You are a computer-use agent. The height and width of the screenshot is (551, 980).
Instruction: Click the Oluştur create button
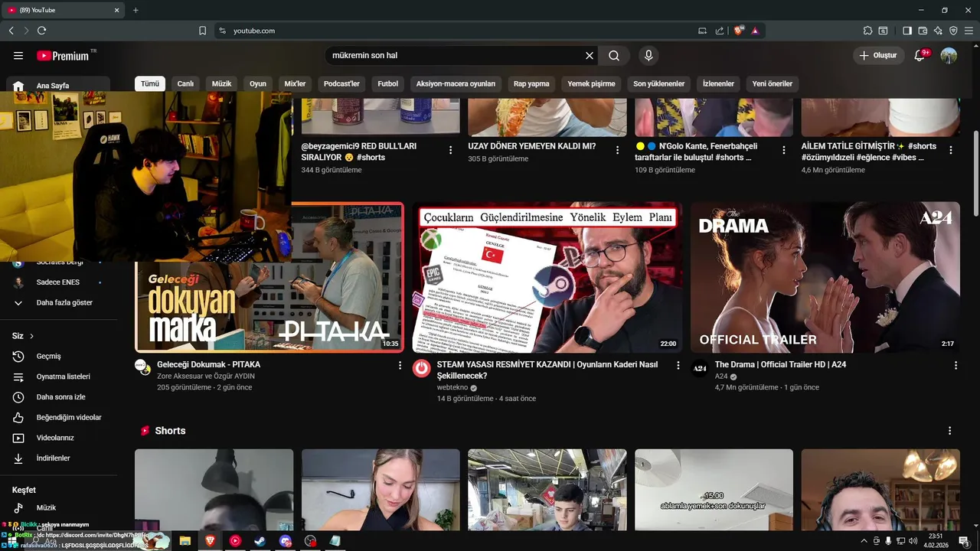pos(878,55)
